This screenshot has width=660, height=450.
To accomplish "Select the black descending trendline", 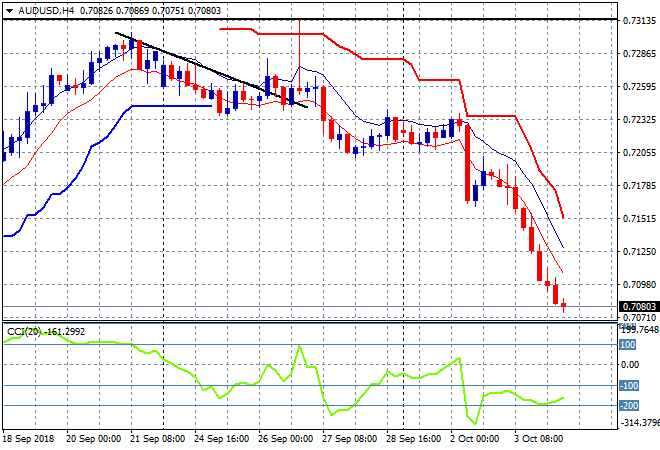I will [x=210, y=69].
